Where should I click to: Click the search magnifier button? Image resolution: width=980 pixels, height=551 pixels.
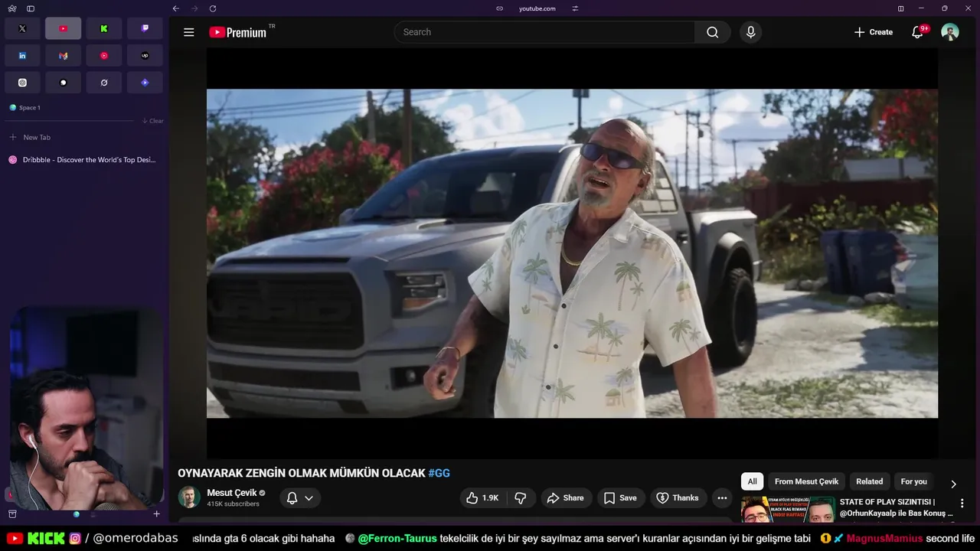click(x=713, y=32)
